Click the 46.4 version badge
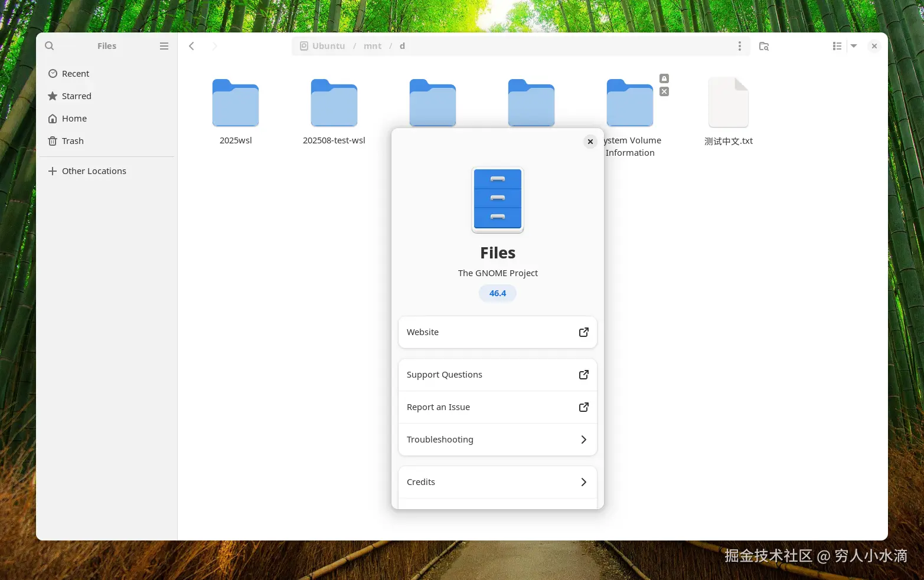The image size is (924, 580). 498,293
